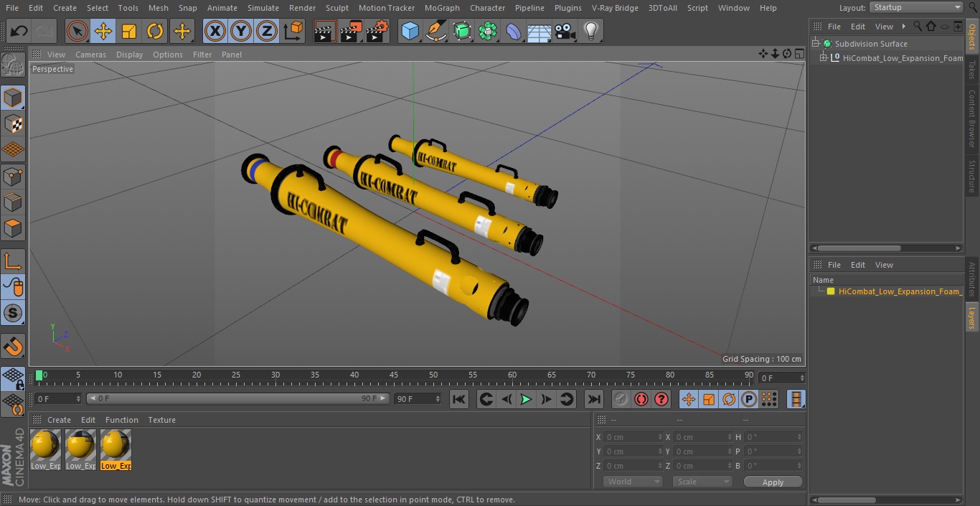Go to start of animation
This screenshot has width=980, height=506.
459,399
